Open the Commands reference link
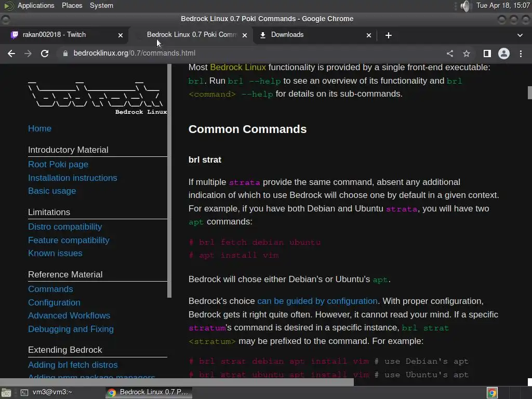532x399 pixels. tap(50, 289)
